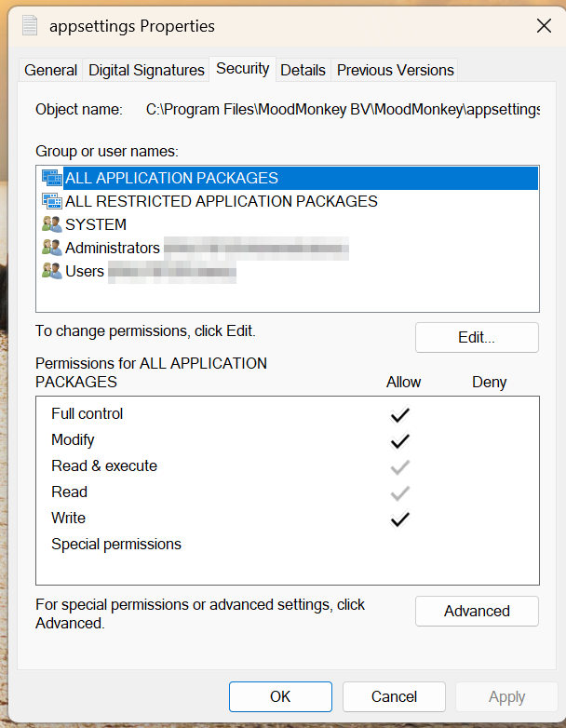Image resolution: width=566 pixels, height=728 pixels.
Task: Select the Users entry
Action: coord(288,271)
